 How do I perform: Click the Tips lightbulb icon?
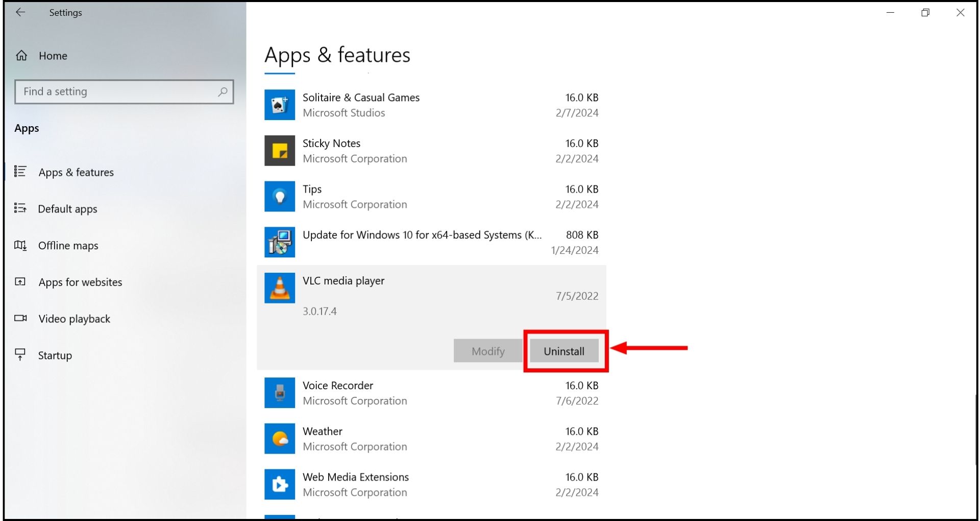click(279, 197)
